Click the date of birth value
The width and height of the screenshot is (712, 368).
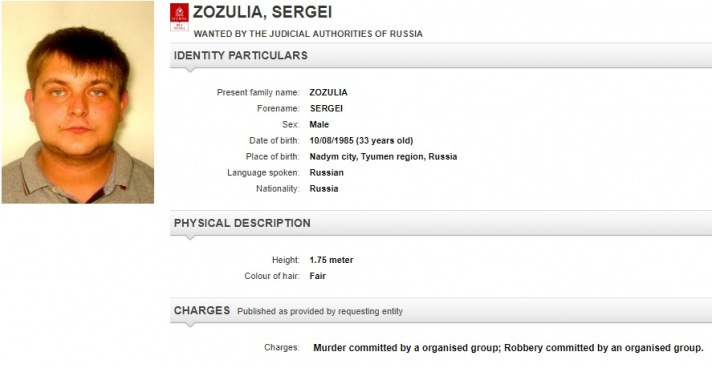click(361, 141)
